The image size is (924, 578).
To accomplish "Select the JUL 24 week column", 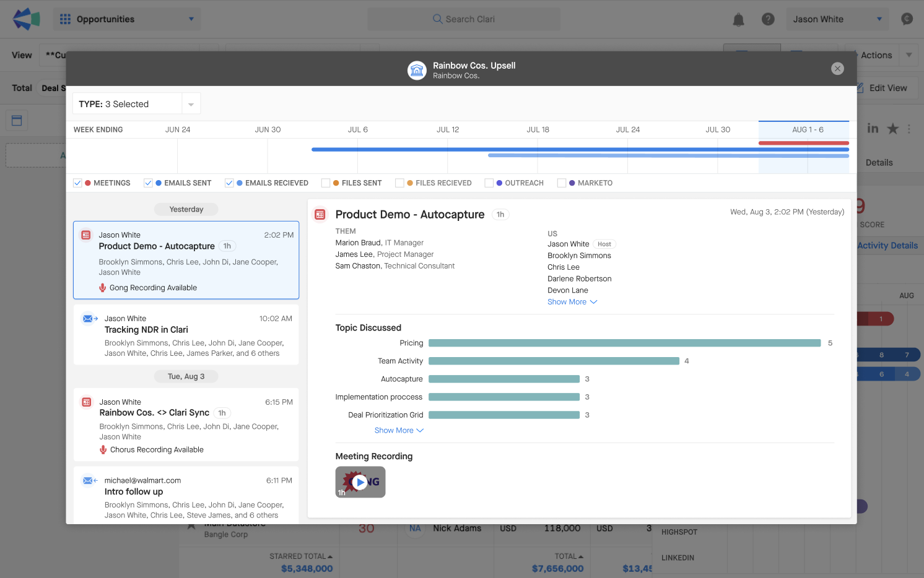I will click(x=628, y=129).
